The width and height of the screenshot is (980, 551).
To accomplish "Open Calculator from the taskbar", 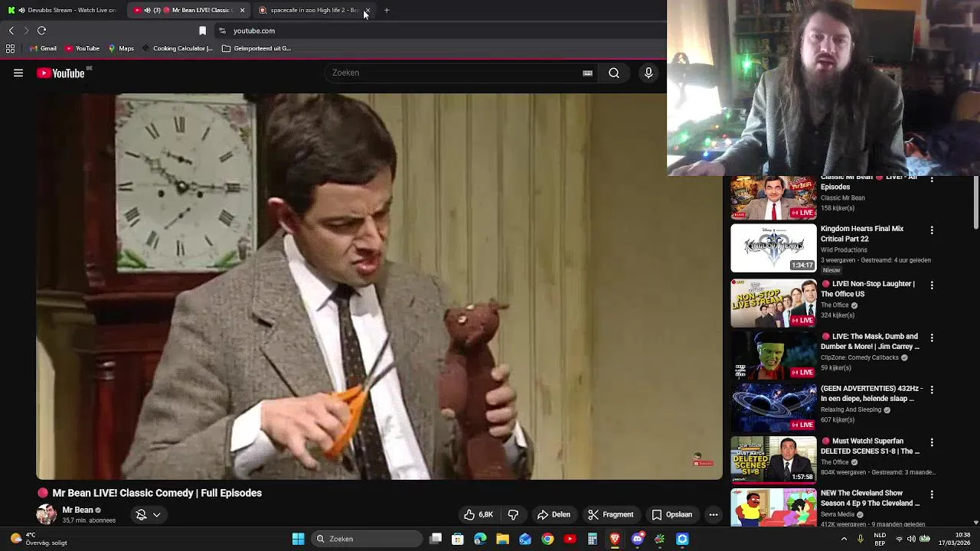I will click(592, 539).
